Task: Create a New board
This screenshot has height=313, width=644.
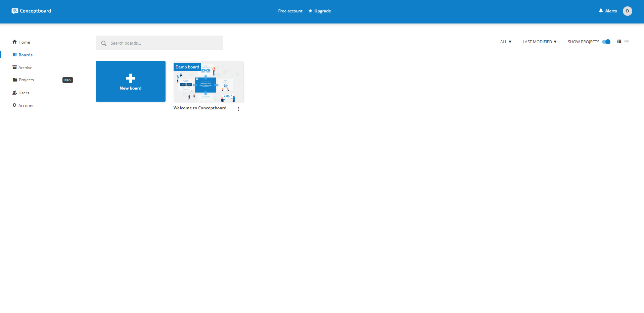Action: pyautogui.click(x=131, y=81)
